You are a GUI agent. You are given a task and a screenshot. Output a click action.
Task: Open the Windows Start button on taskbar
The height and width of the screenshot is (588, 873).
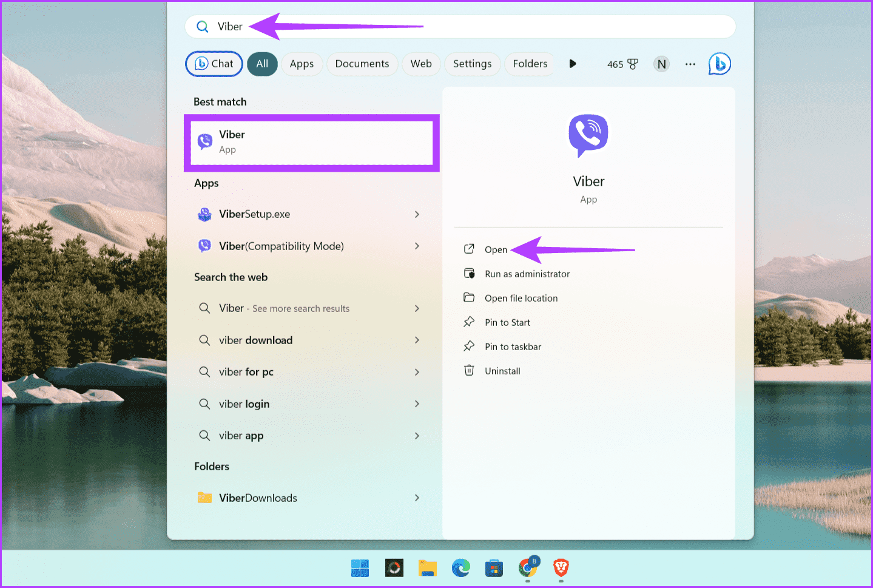360,568
